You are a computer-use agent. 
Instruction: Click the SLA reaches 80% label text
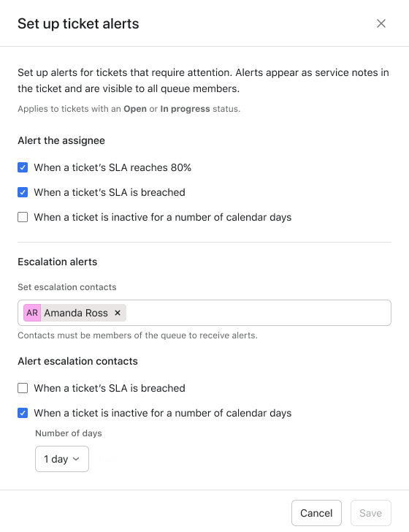point(112,167)
